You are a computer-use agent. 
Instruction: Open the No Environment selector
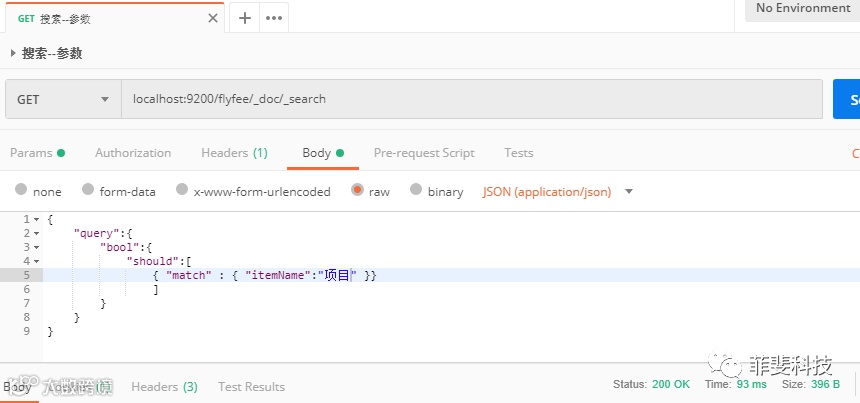pos(802,8)
